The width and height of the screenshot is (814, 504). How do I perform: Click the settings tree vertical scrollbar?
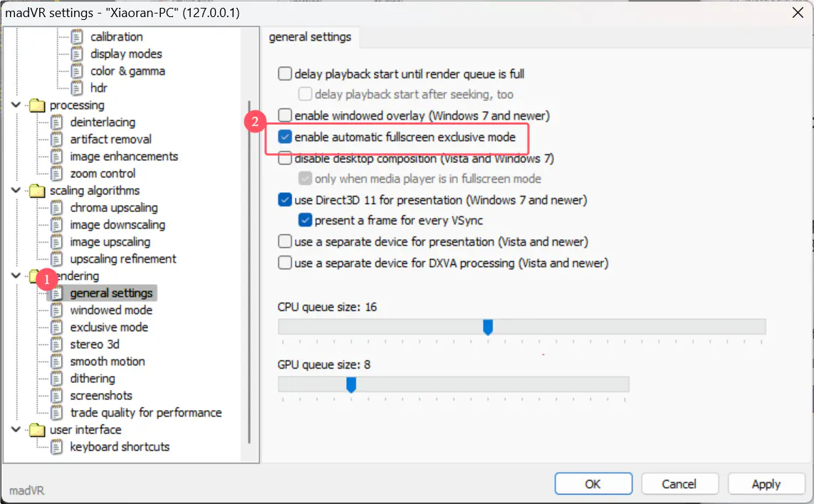[249, 271]
